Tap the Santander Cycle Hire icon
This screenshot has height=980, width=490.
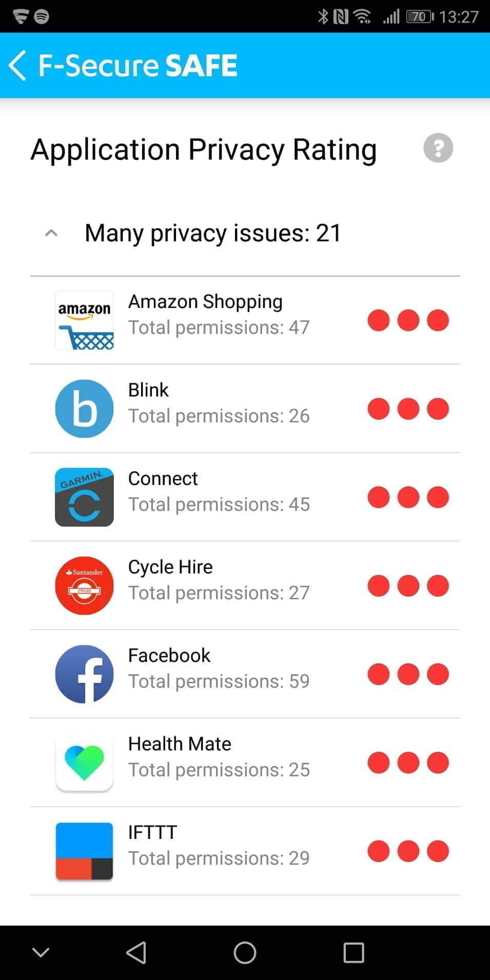click(x=84, y=586)
